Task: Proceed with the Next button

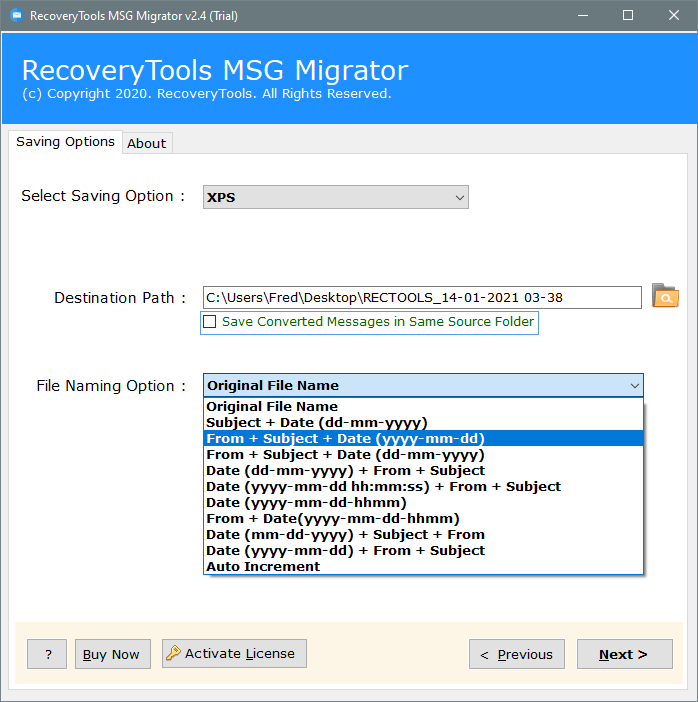Action: point(625,654)
